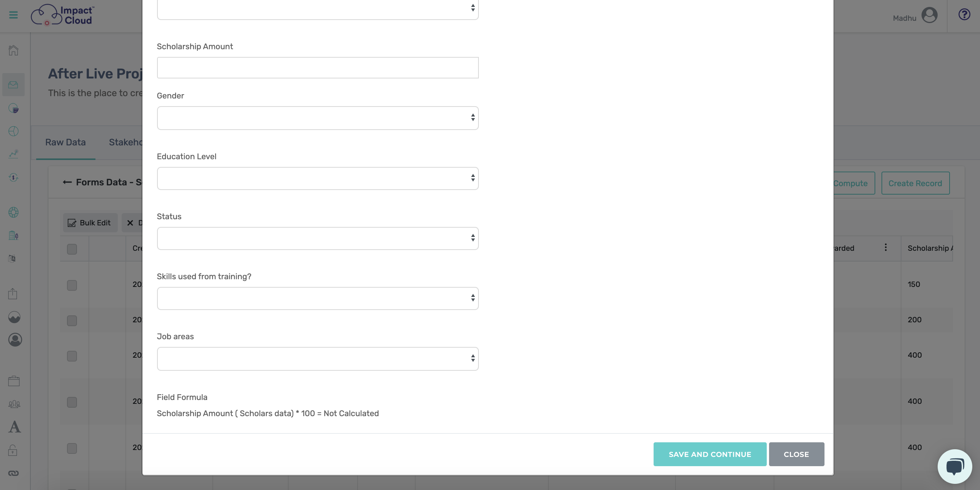Click Save and Continue button
Image resolution: width=980 pixels, height=490 pixels.
click(x=710, y=454)
